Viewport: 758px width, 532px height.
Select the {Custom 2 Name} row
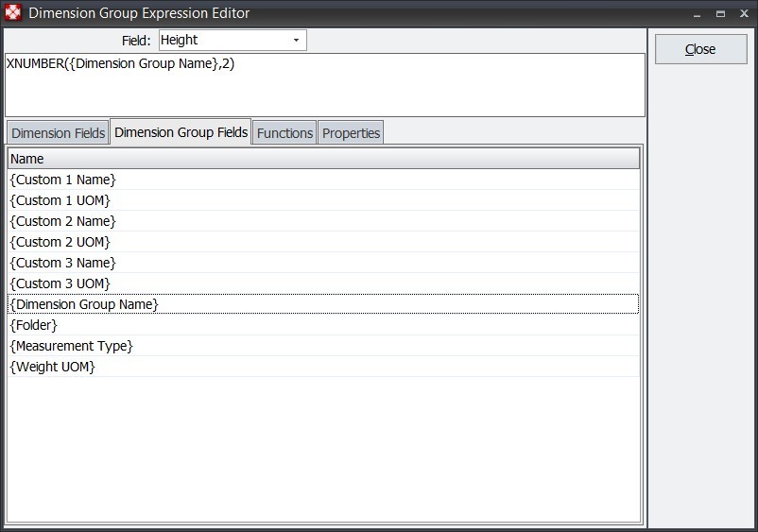tap(323, 221)
